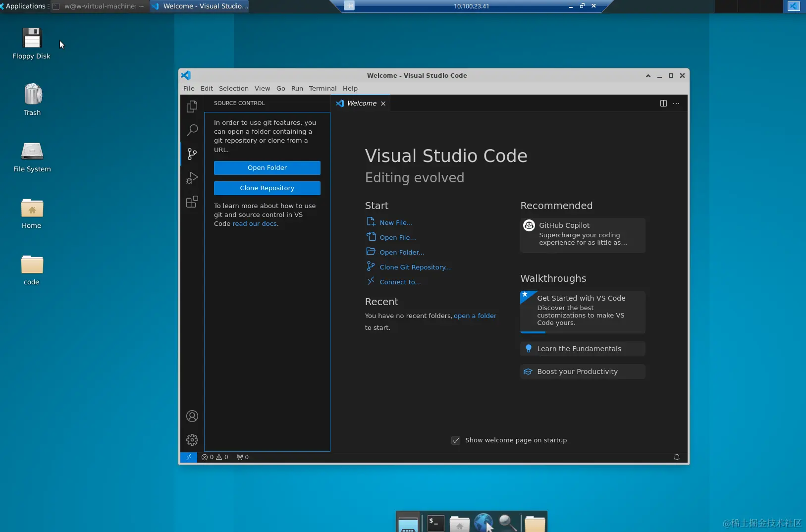This screenshot has height=532, width=806.
Task: Click the VS Code logo in title bar
Action: [186, 75]
